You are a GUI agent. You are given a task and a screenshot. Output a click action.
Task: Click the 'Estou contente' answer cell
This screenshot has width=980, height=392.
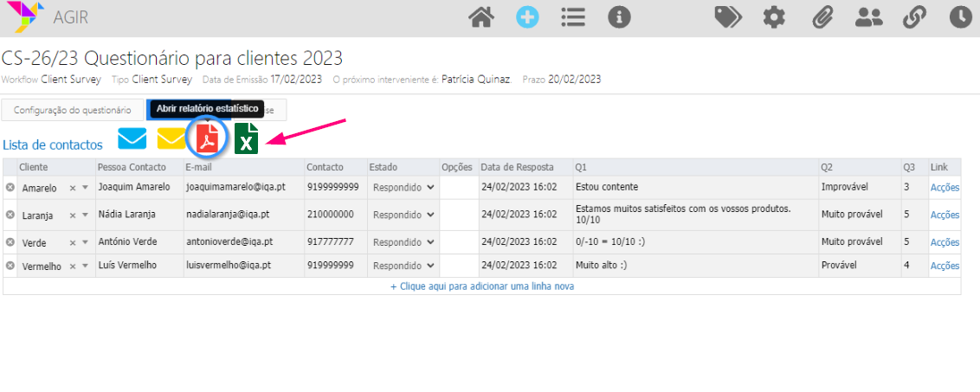pyautogui.click(x=696, y=188)
